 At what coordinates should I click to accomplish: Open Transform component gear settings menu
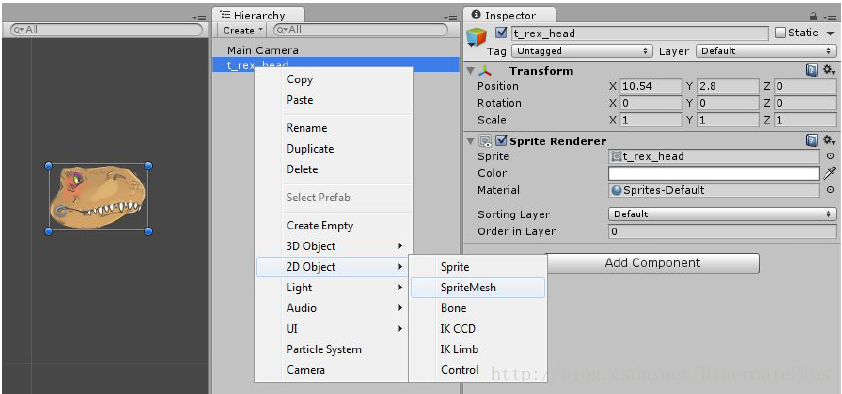click(829, 70)
